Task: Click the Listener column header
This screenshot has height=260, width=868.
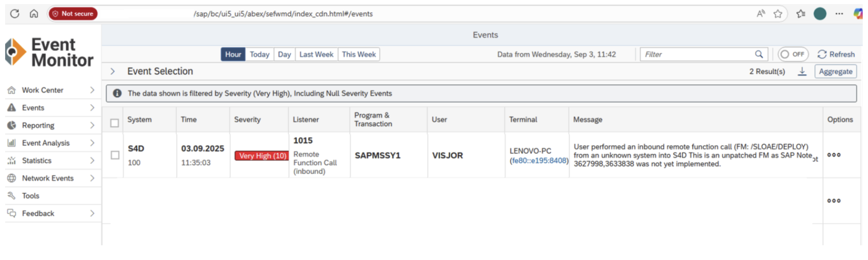Action: (x=306, y=120)
